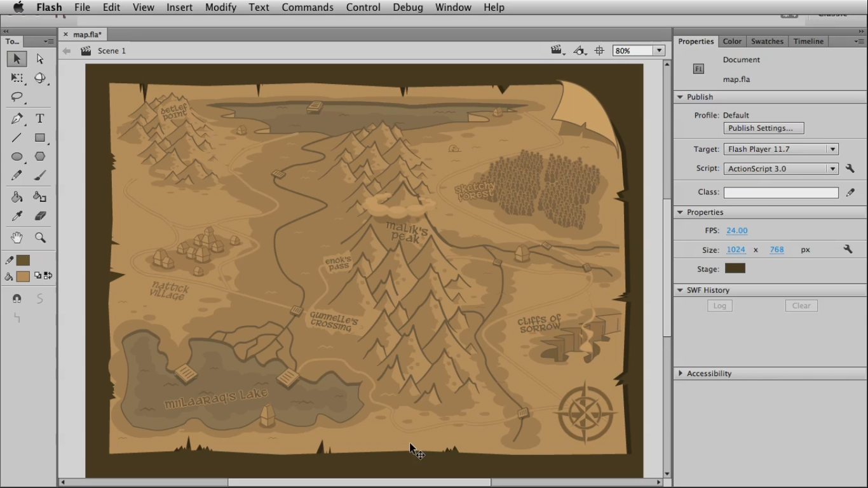Choose the Text tool
868x488 pixels.
39,118
